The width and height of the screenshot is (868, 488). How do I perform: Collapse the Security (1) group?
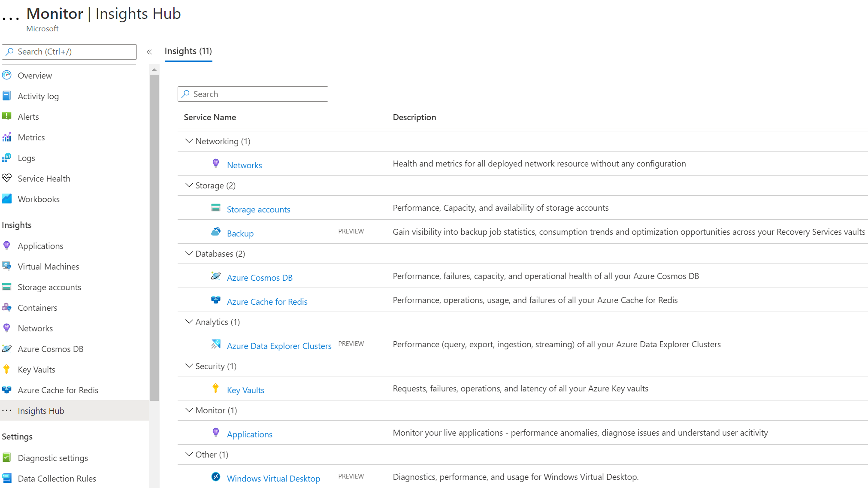point(189,366)
